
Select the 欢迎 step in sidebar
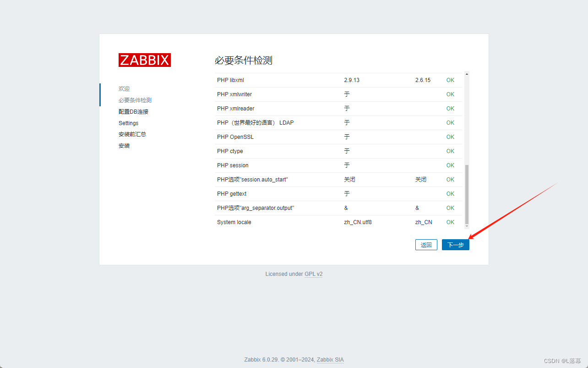click(124, 89)
